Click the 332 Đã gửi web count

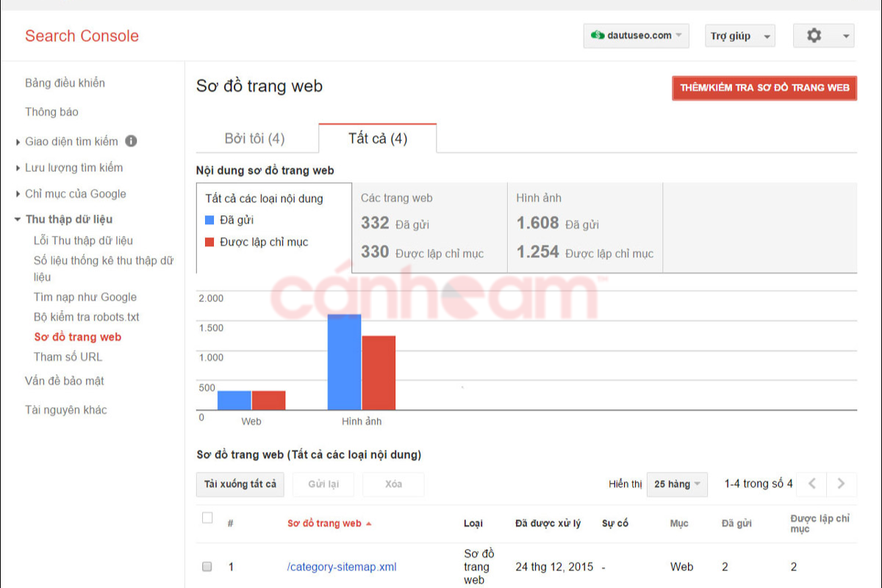[x=395, y=223]
